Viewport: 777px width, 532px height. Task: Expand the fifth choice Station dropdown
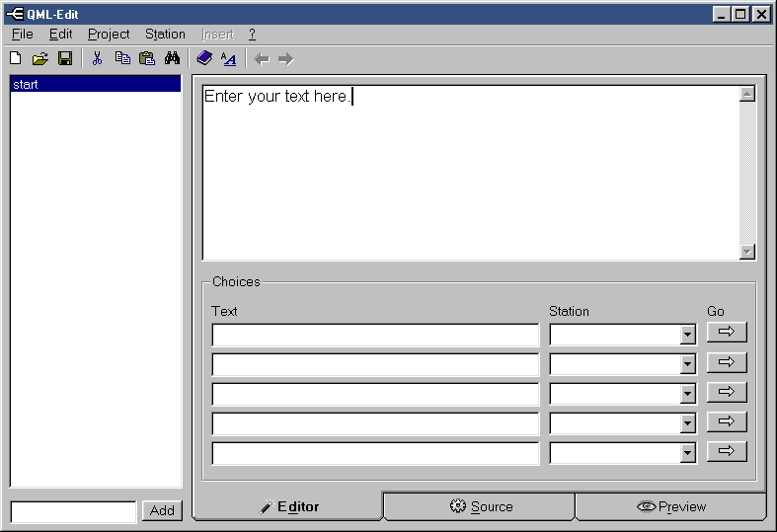[688, 454]
